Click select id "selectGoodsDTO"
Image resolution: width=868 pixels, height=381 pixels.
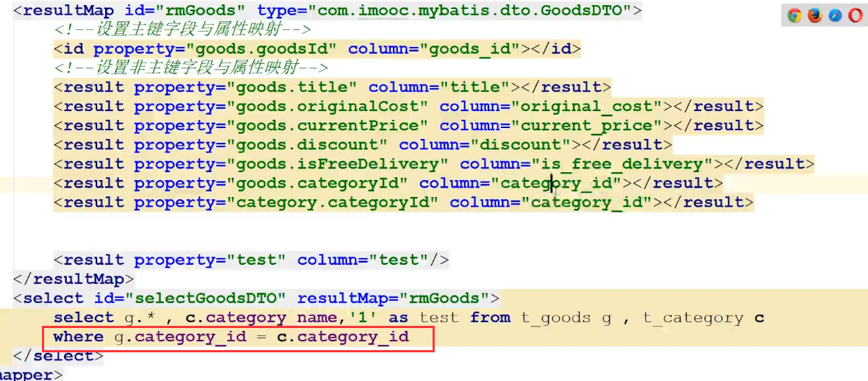click(x=190, y=299)
